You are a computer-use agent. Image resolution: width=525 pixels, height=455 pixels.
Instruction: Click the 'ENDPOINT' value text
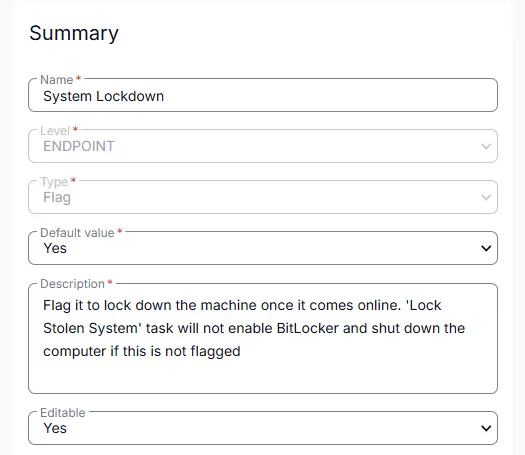tap(79, 146)
